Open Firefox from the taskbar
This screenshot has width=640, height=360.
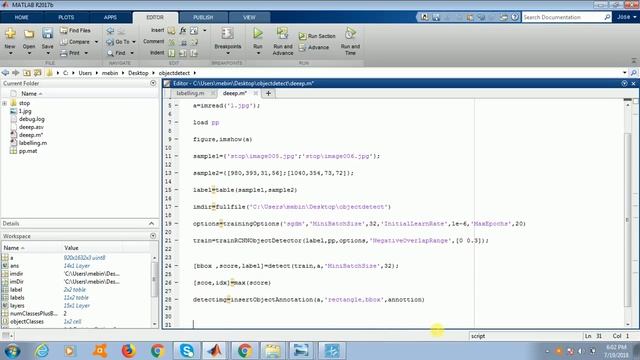[x=128, y=351]
